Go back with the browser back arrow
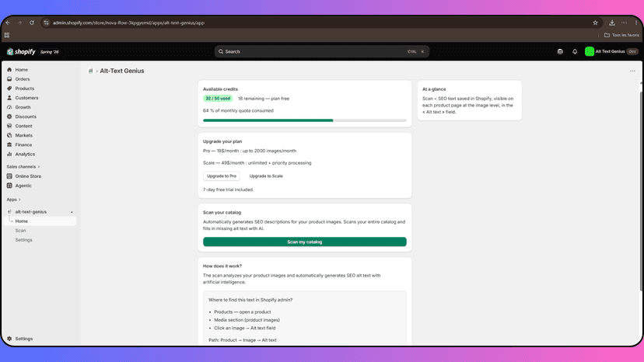The image size is (644, 362). 8,23
